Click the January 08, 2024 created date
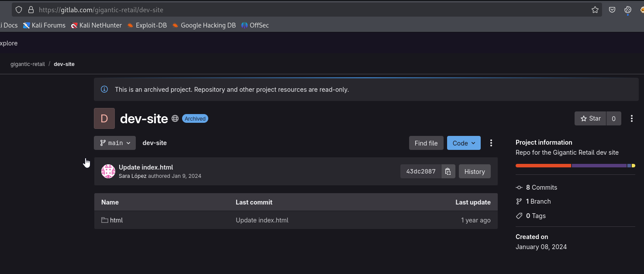The width and height of the screenshot is (644, 274). pos(541,247)
